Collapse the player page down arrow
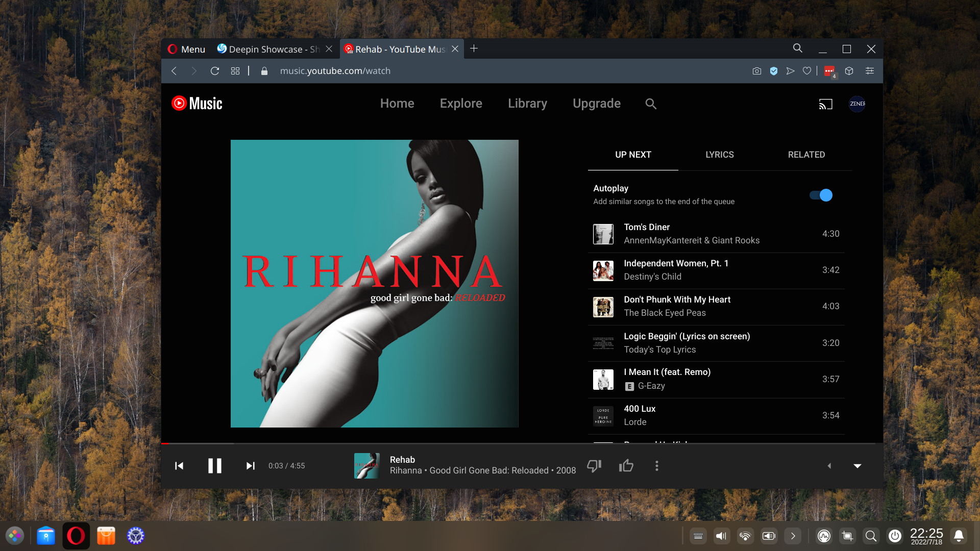Viewport: 980px width, 551px height. [x=857, y=466]
